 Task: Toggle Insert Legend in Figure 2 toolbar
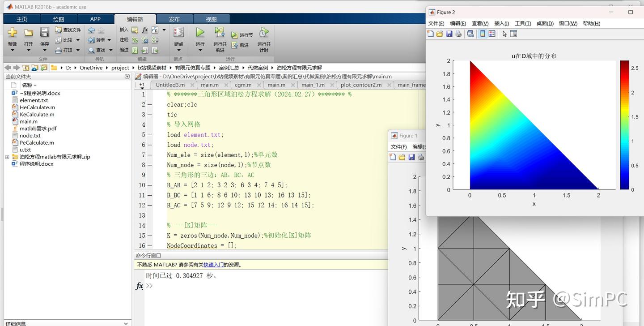point(492,34)
